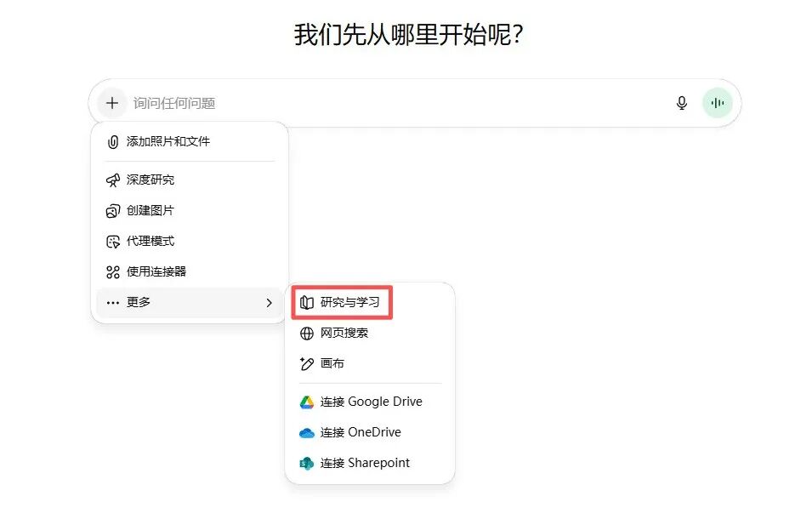Screen dimensions: 812x519
Task: Click the canvas pencil icon
Action: [307, 364]
